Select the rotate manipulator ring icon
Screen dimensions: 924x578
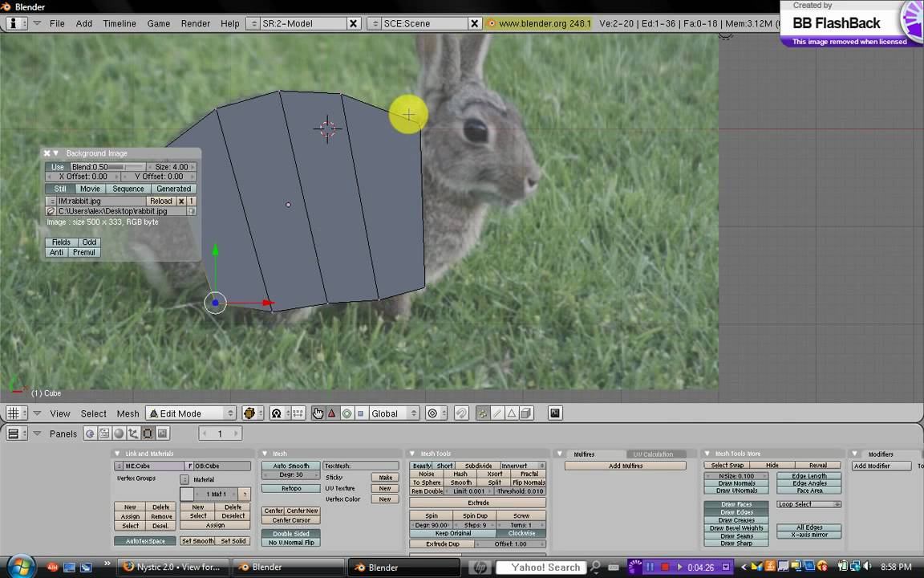point(346,413)
